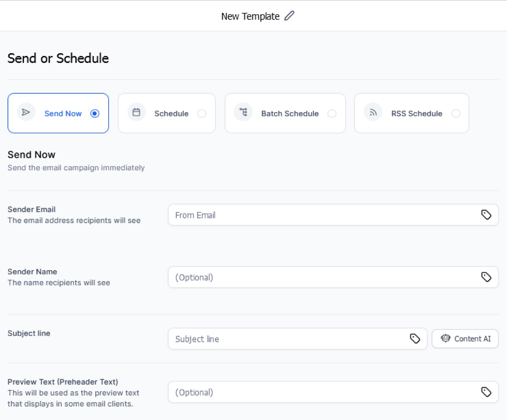Open tag icon in Sender Name field
The image size is (507, 420).
tap(486, 277)
